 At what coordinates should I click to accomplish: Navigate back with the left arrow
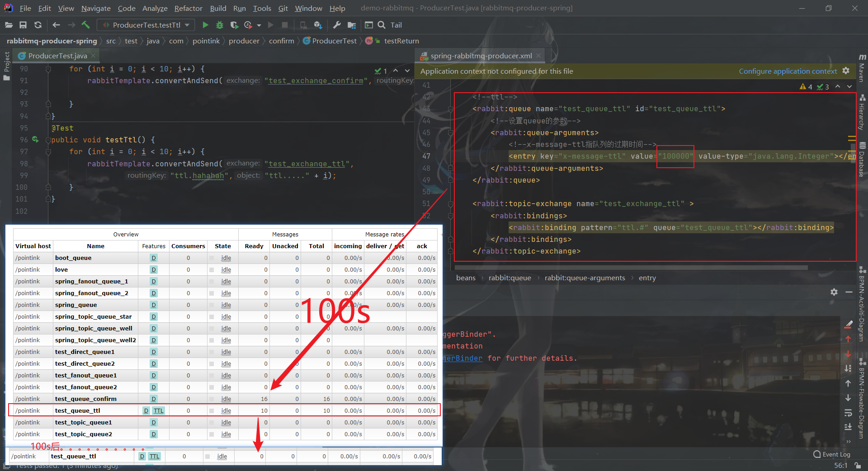(56, 25)
